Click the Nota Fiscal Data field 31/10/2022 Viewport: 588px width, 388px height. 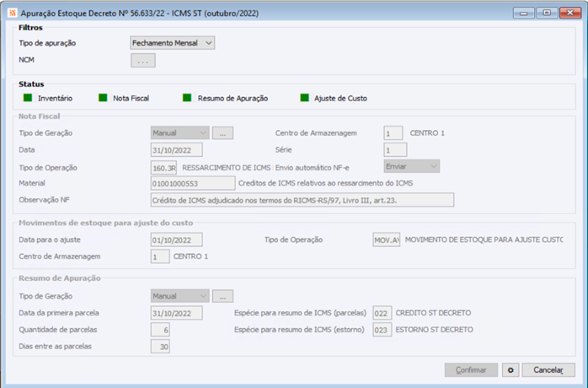click(x=177, y=149)
